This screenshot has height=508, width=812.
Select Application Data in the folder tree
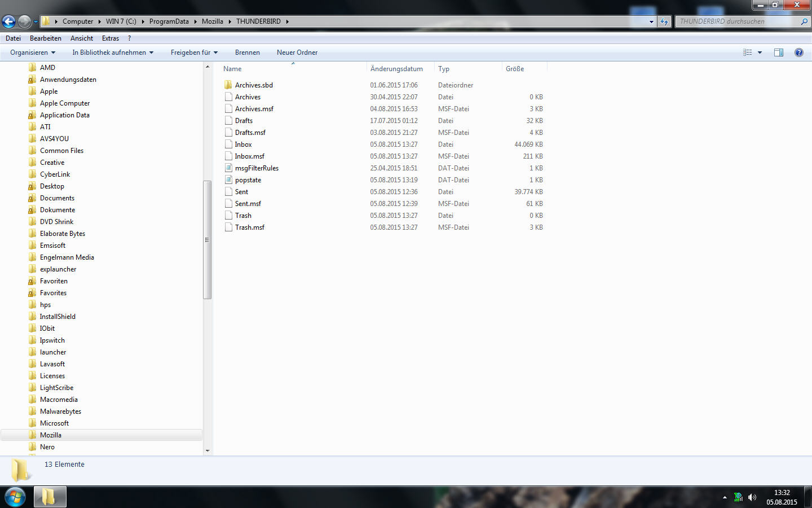pos(65,115)
